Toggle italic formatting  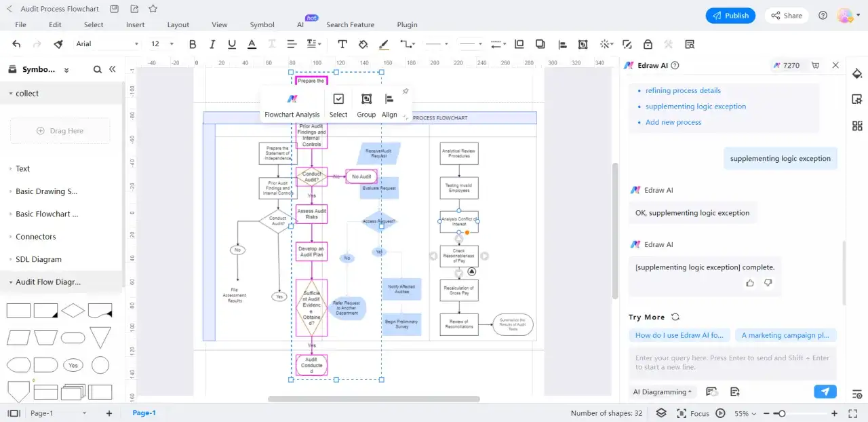pos(212,44)
